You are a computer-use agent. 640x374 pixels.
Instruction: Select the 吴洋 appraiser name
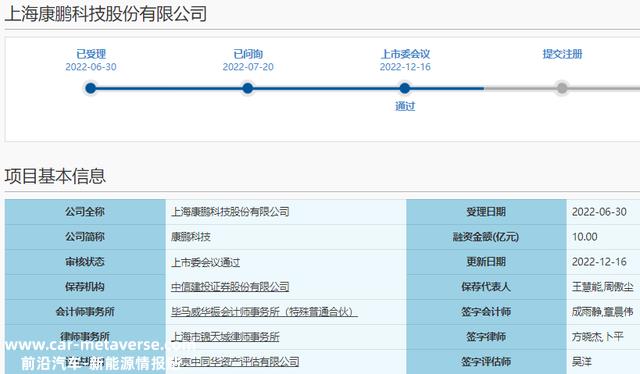point(582,362)
